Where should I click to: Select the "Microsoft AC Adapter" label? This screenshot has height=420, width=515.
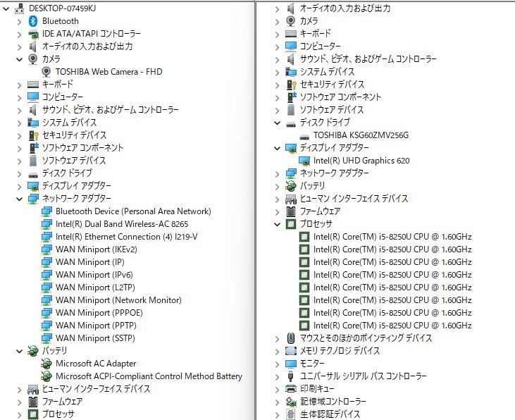click(96, 364)
